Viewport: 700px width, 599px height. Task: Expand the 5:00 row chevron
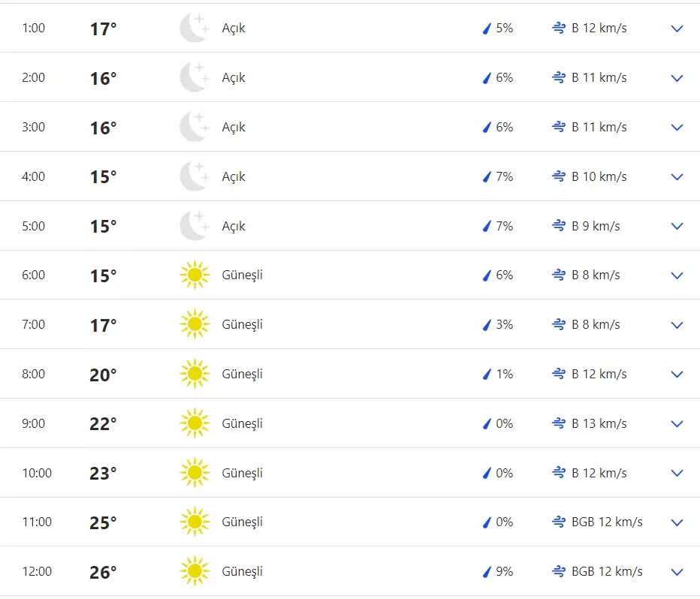[x=677, y=227]
